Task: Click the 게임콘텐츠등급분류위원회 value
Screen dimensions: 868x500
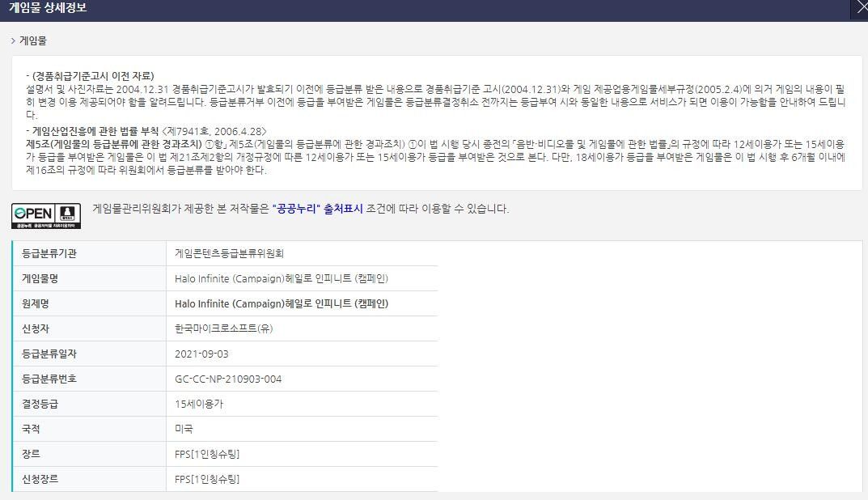Action: coord(229,253)
